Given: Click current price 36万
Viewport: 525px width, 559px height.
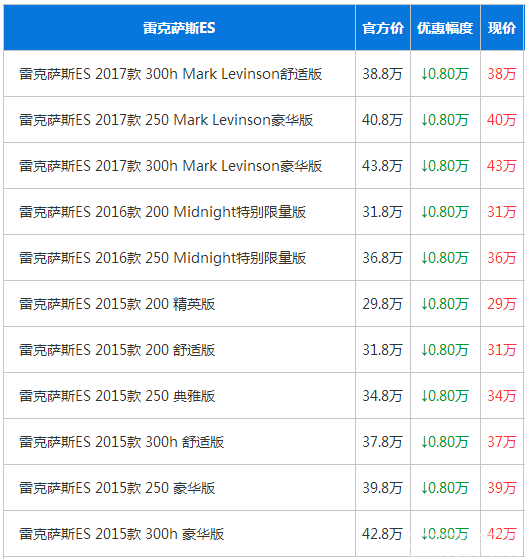Looking at the screenshot, I should pos(502,258).
